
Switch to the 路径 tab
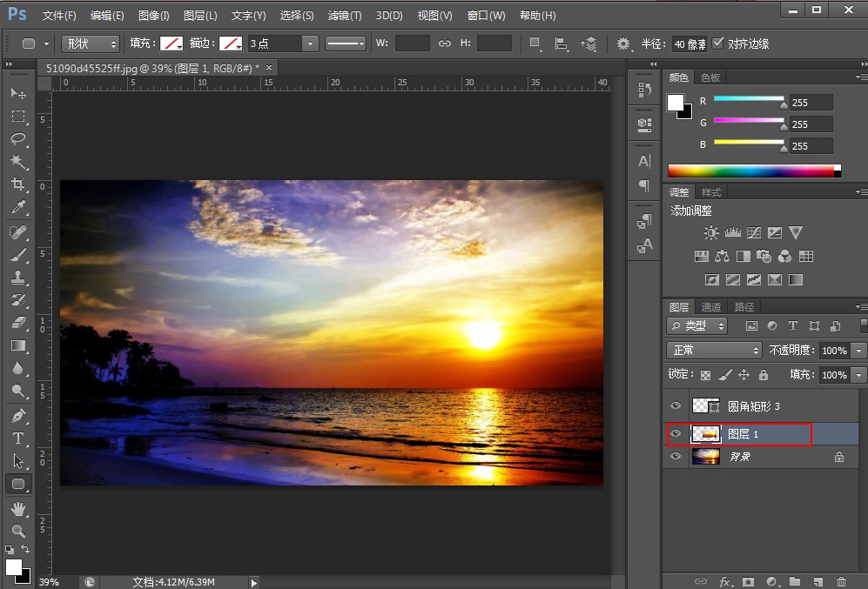(x=744, y=307)
